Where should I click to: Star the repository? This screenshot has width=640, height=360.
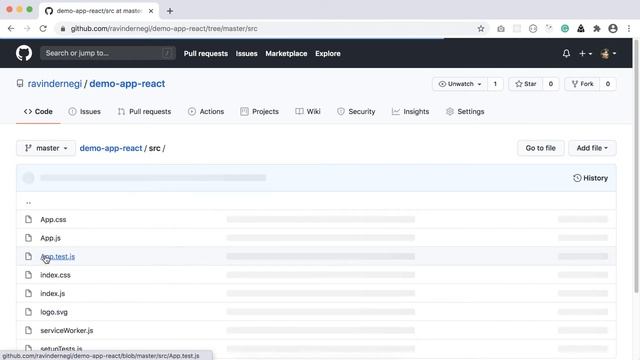(x=526, y=84)
